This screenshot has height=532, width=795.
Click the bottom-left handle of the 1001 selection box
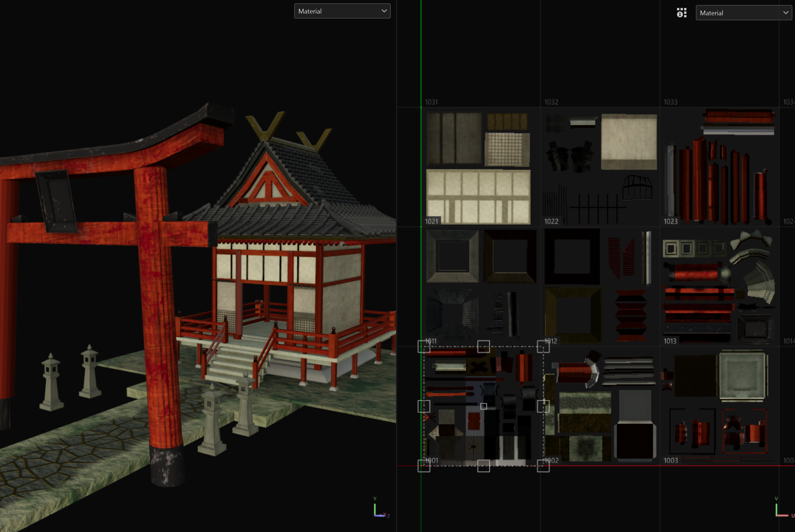[424, 466]
